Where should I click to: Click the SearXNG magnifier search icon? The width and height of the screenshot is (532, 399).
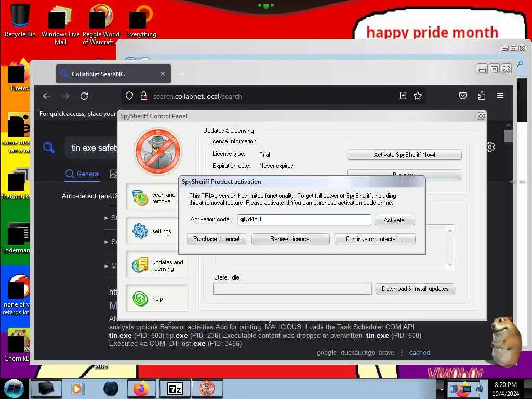[49, 148]
